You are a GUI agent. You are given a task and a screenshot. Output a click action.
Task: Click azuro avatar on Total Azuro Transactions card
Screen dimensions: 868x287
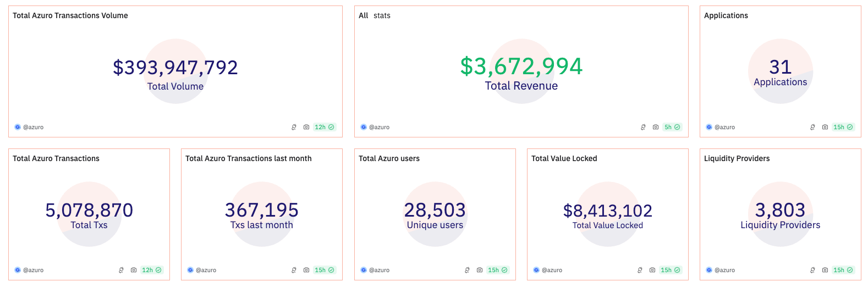(x=18, y=270)
